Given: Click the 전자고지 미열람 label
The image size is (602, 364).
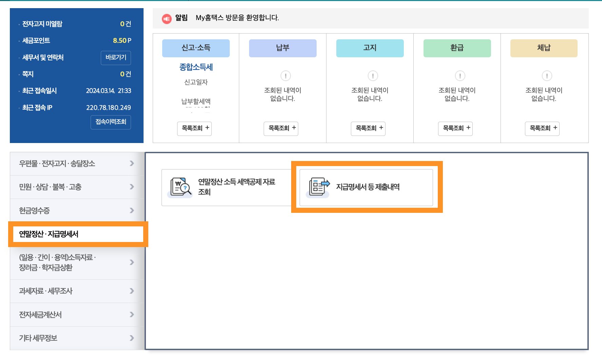Looking at the screenshot, I should click(x=42, y=24).
